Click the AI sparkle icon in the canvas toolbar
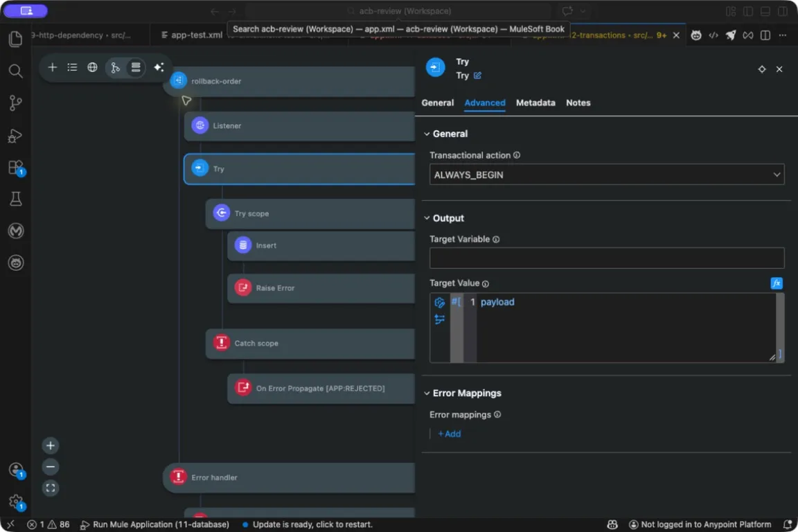Viewport: 798px width, 532px height. [x=159, y=67]
